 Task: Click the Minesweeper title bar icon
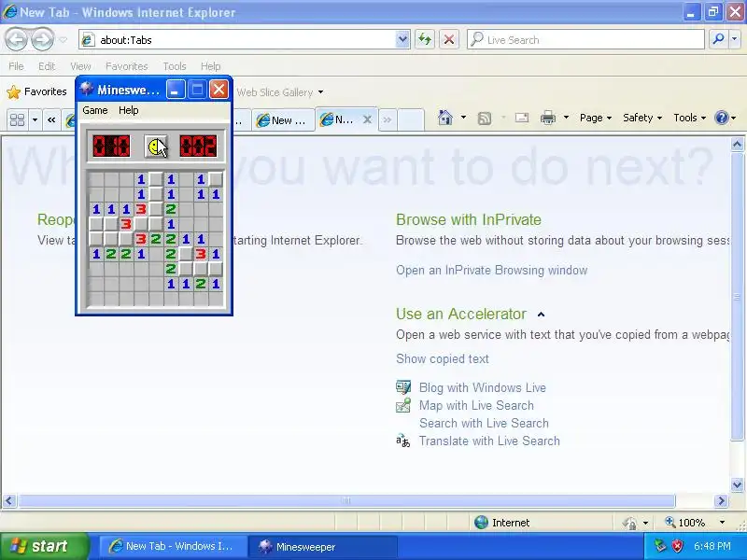(86, 89)
